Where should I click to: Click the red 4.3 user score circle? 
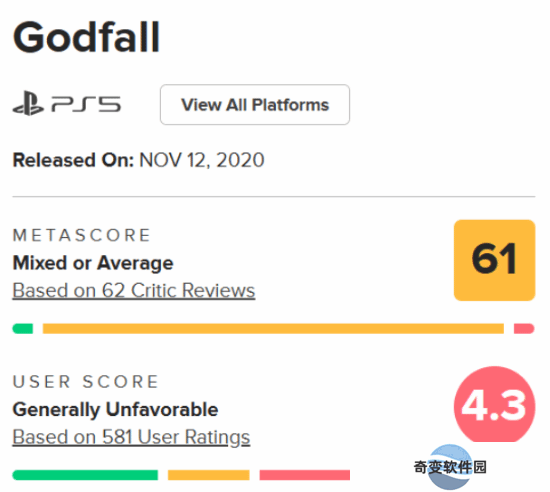[495, 405]
